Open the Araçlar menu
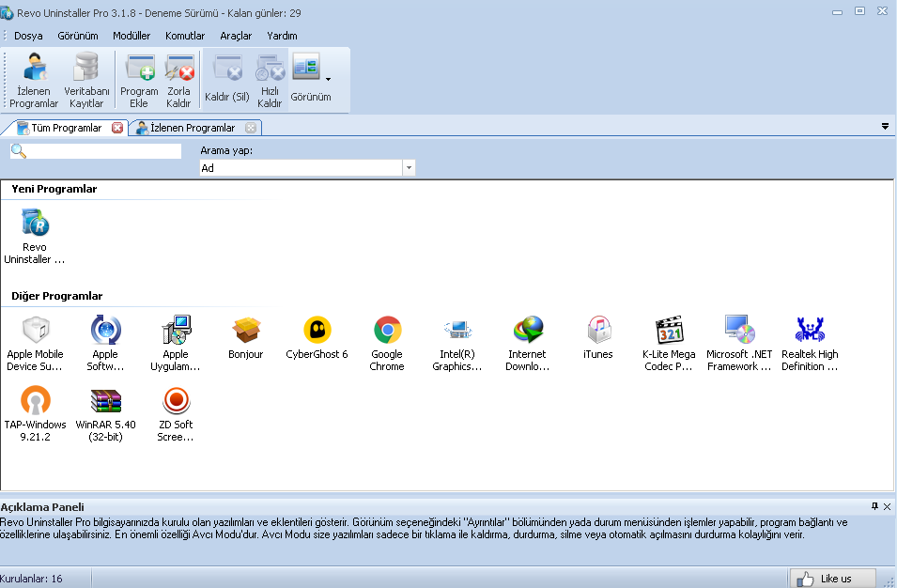Screen dimensions: 897x588 coord(234,35)
